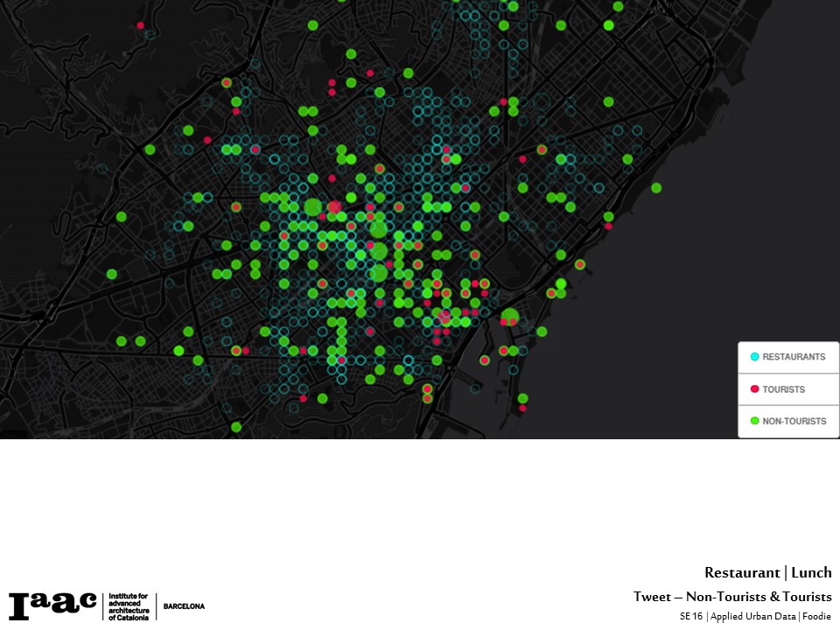Click the easternmost green marker on the map
Image resolution: width=840 pixels, height=630 pixels.
pyautogui.click(x=656, y=187)
